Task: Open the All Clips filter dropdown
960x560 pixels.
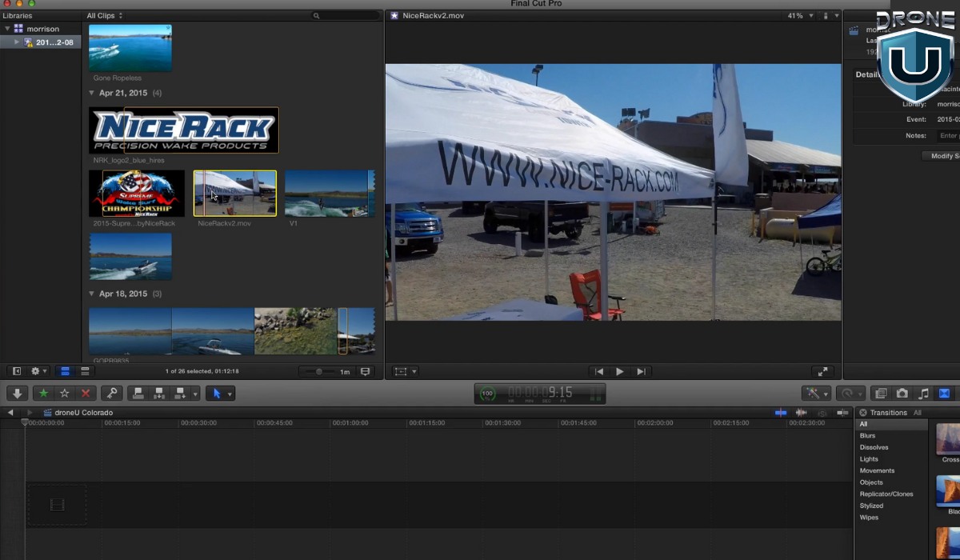Action: (x=105, y=15)
